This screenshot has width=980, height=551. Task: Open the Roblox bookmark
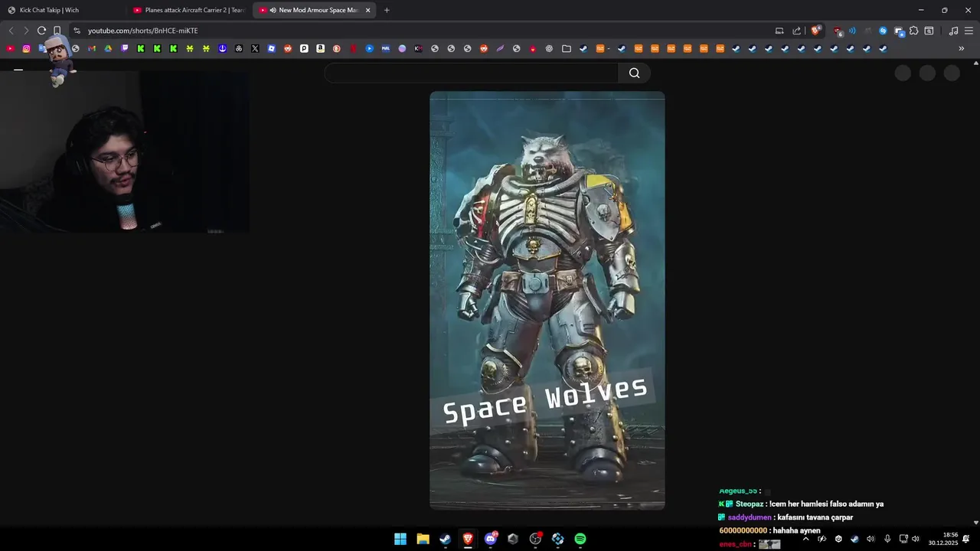click(271, 48)
